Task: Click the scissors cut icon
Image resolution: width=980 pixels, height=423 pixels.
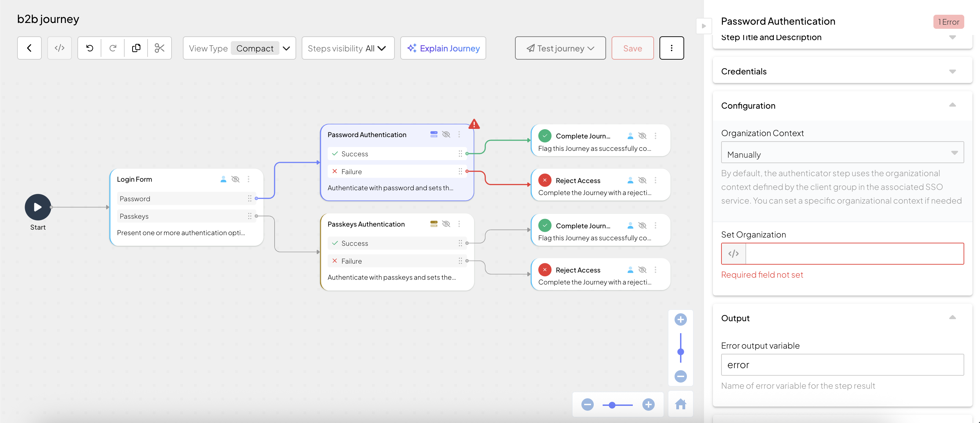Action: point(160,48)
